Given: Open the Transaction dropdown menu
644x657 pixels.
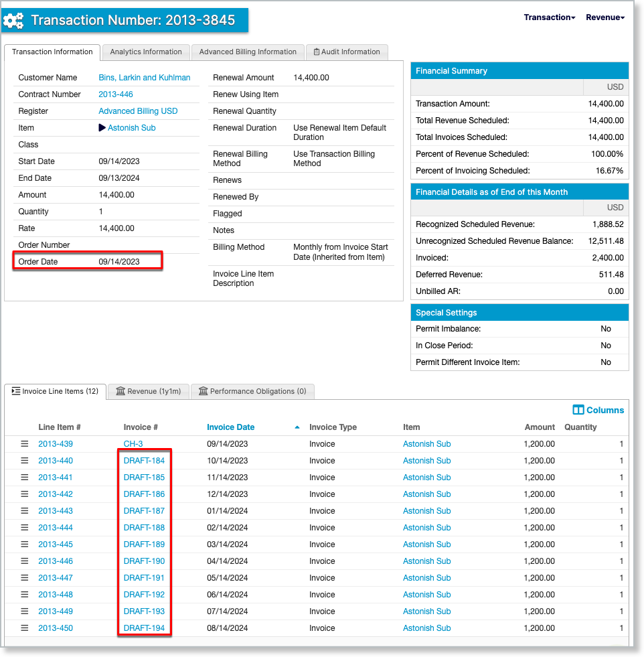Looking at the screenshot, I should [x=549, y=17].
